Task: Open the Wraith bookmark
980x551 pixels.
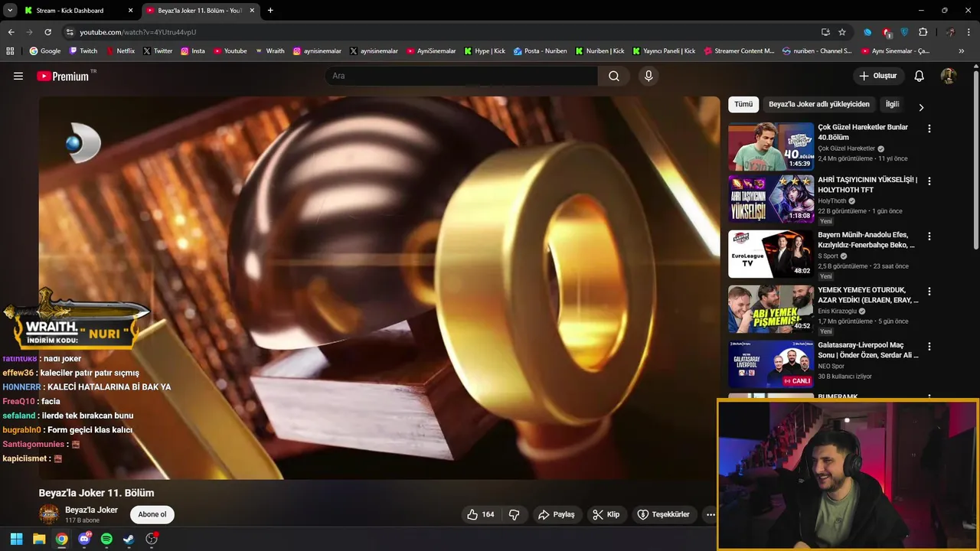Action: pyautogui.click(x=269, y=51)
